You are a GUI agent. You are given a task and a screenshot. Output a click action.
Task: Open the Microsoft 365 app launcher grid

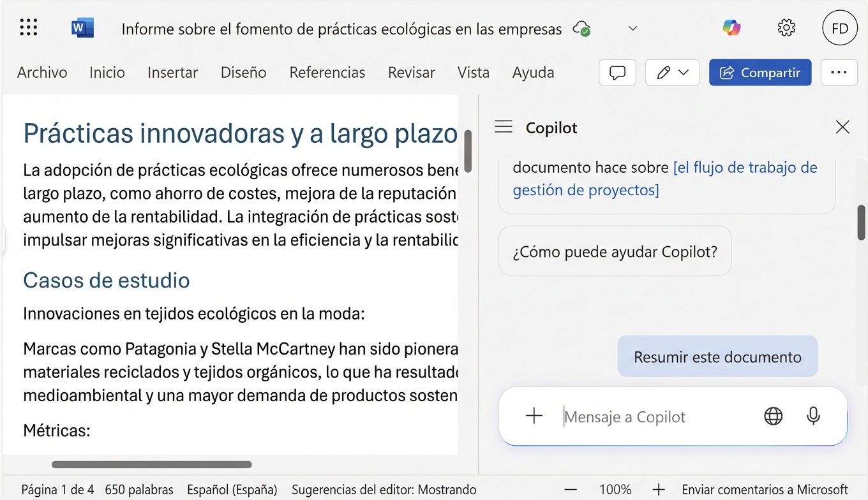28,27
